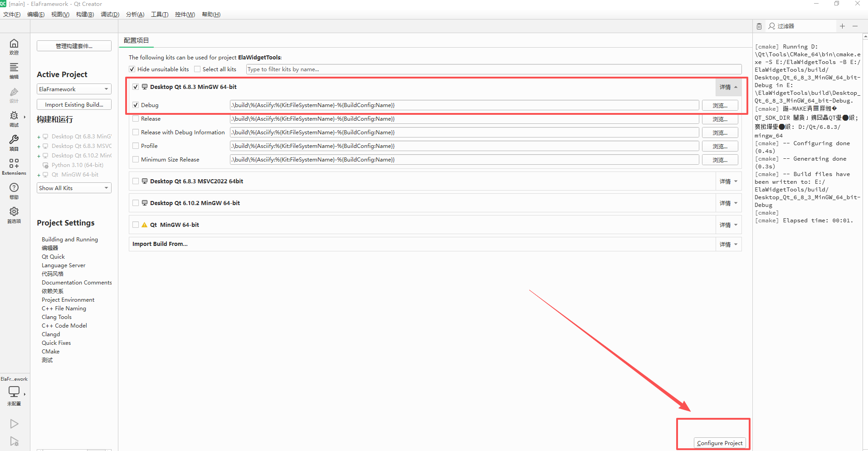Image resolution: width=868 pixels, height=451 pixels.
Task: Open the 文件(F) menu
Action: click(x=12, y=15)
